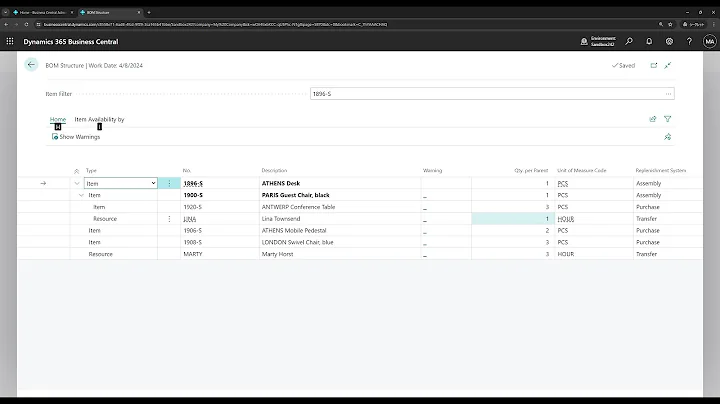
Task: Toggle the filter pane funnel icon
Action: click(668, 119)
